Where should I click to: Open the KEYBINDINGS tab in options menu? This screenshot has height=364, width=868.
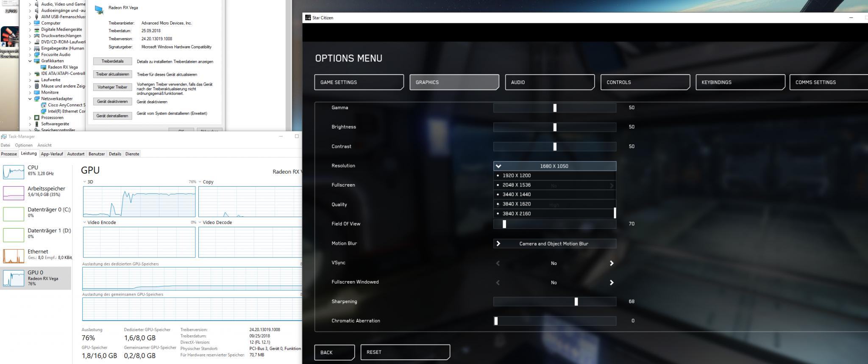click(740, 82)
